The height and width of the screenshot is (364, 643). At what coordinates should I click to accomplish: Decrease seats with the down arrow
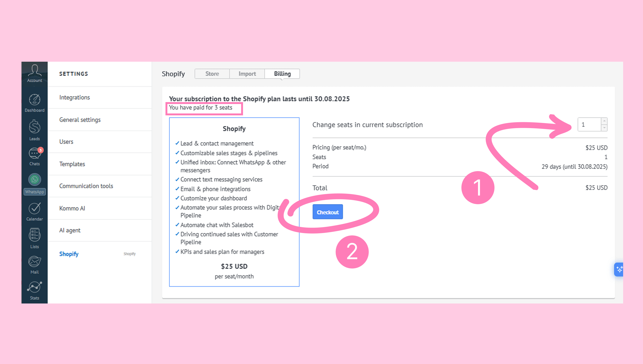pos(604,128)
